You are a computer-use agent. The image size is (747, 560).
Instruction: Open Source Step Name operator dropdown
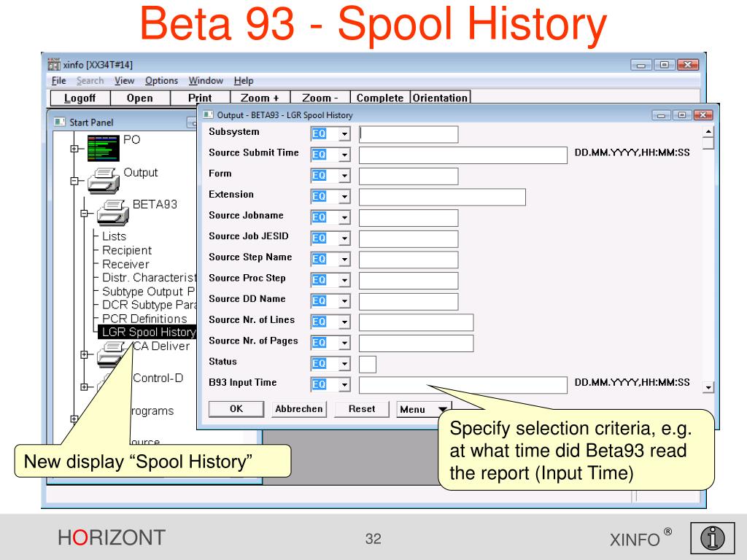click(344, 260)
